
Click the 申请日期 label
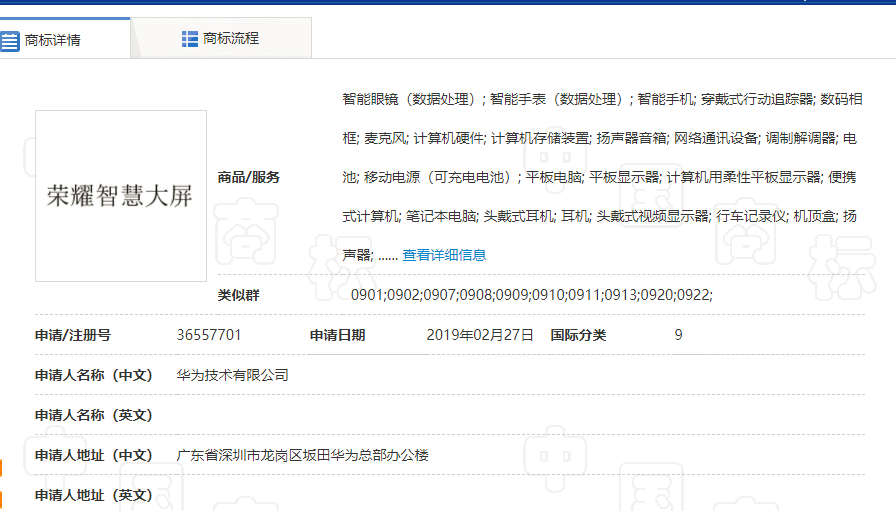337,335
